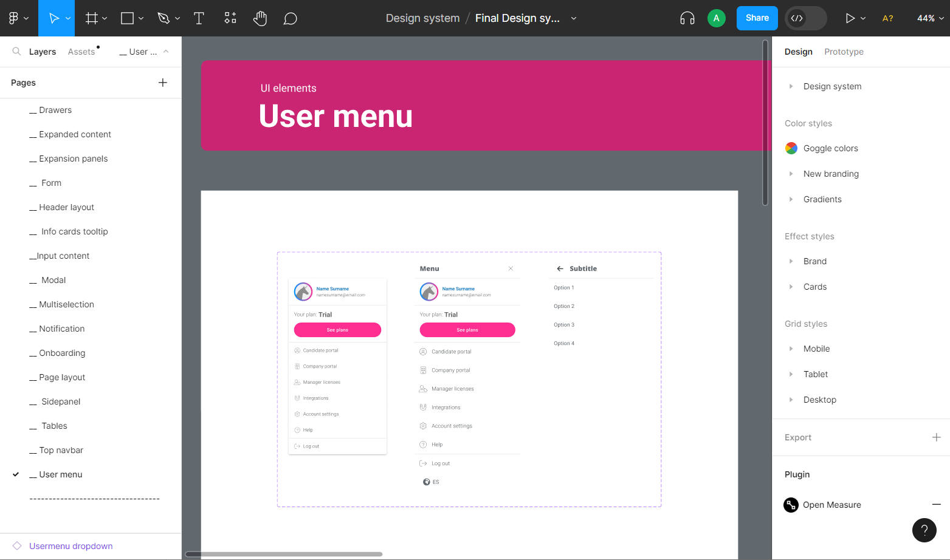Viewport: 950px width, 560px height.
Task: Open file name options chevron
Action: pyautogui.click(x=574, y=18)
